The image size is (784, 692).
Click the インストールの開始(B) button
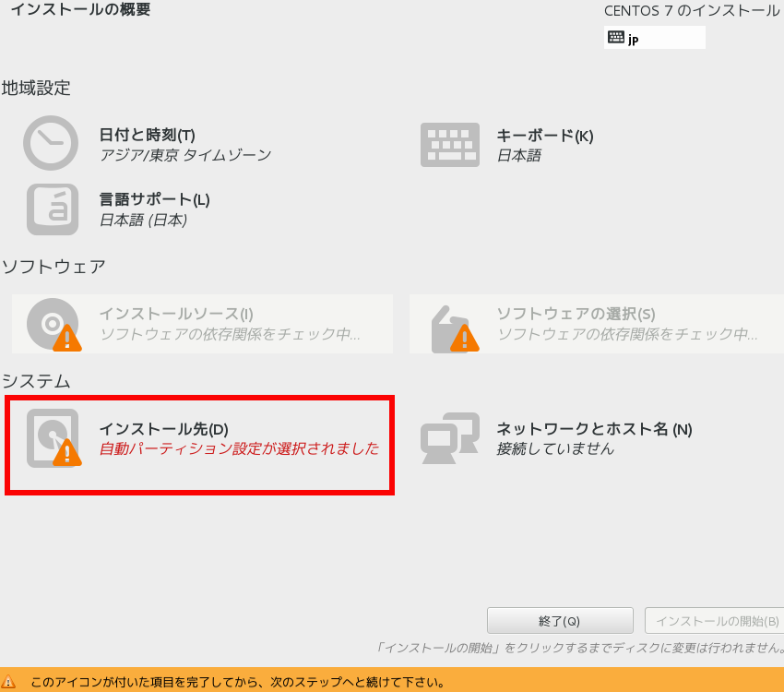[x=715, y=621]
